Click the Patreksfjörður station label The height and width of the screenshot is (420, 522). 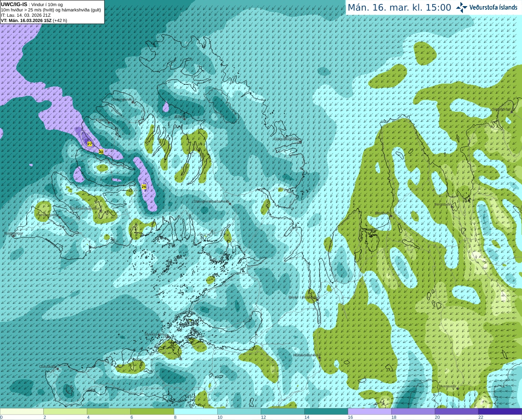48,214
